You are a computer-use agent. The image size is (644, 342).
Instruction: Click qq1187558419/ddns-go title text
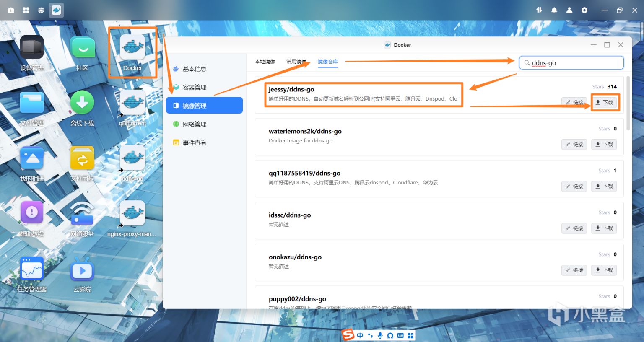pyautogui.click(x=304, y=173)
